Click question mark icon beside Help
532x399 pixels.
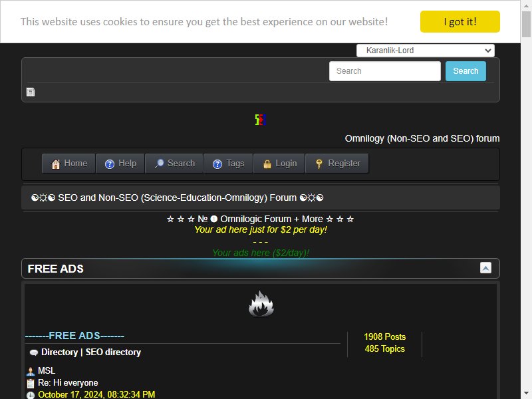[110, 164]
